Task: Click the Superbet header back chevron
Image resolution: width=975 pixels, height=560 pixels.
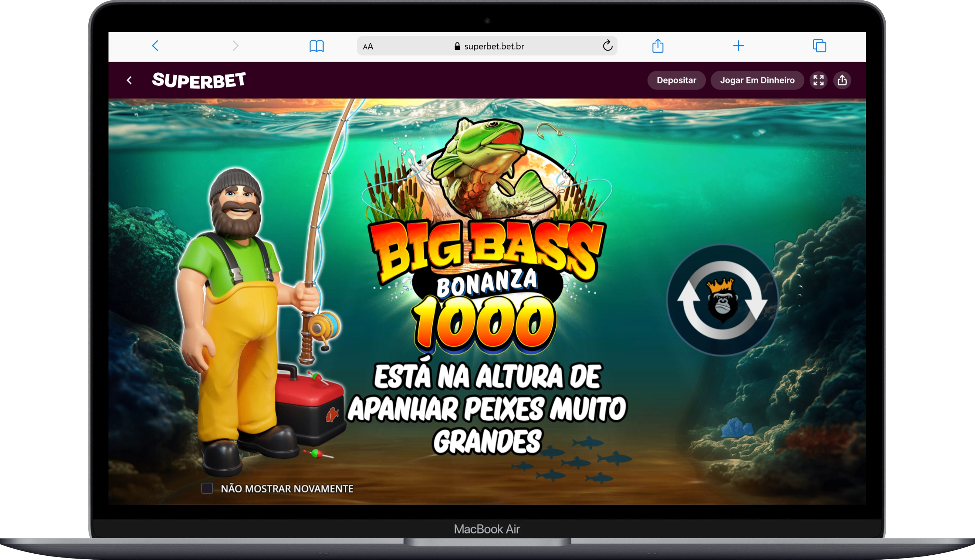Action: pos(130,81)
